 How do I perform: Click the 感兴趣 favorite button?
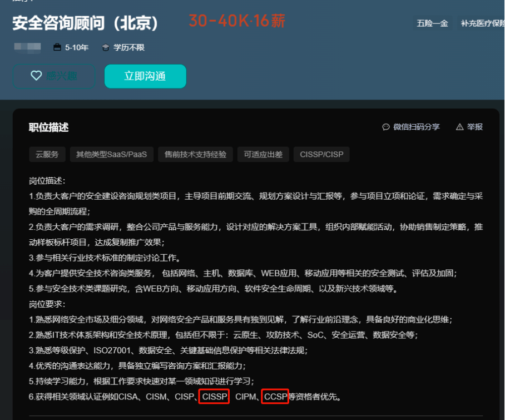pyautogui.click(x=54, y=76)
